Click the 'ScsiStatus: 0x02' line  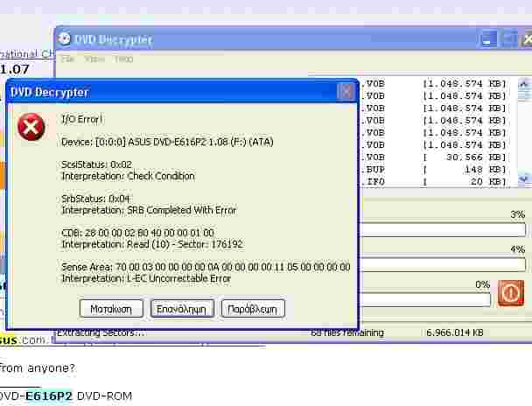click(97, 164)
